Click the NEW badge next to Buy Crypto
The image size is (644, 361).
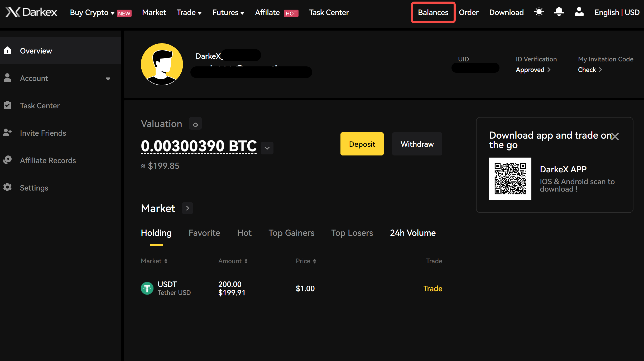[124, 13]
